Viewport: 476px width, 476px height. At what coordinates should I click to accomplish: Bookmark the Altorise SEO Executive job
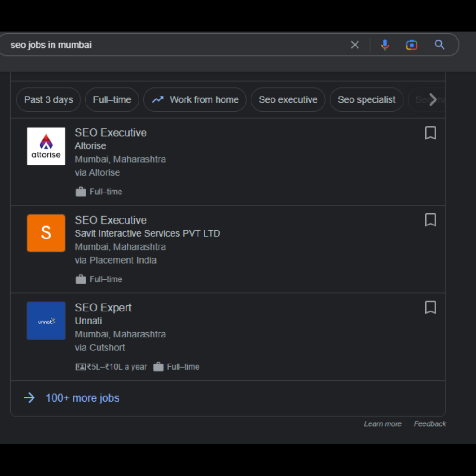pos(430,133)
